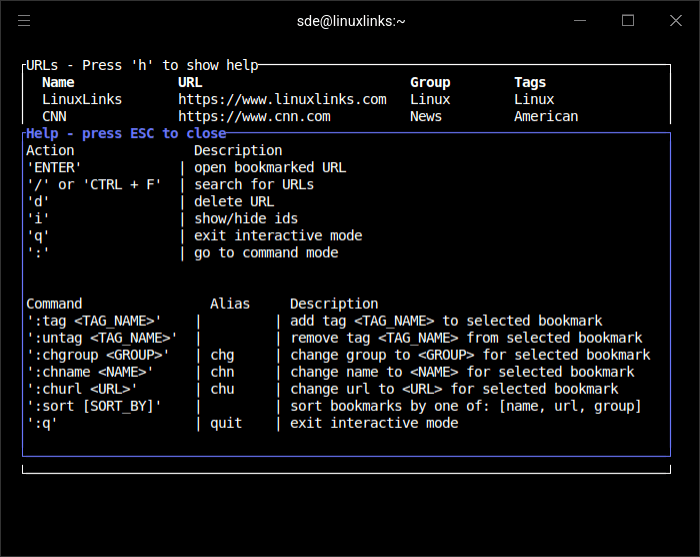This screenshot has width=700, height=557.
Task: Select the CNN bookmark name
Action: pos(54,116)
